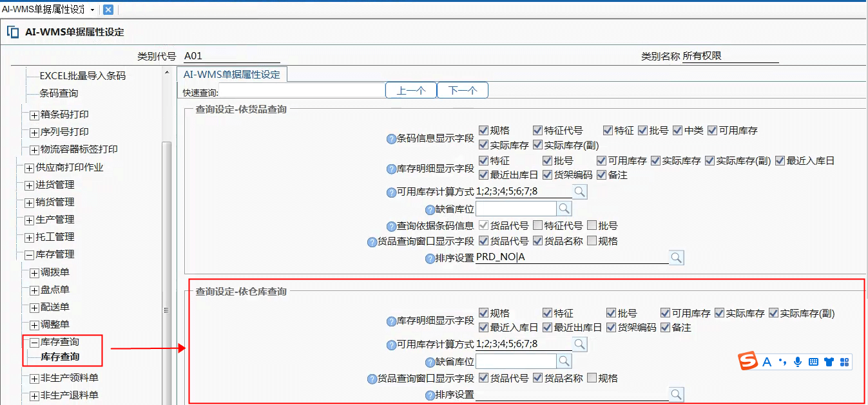Check 特征代号 in 查询依据条码信息 row
This screenshot has height=405, width=868.
(x=537, y=225)
